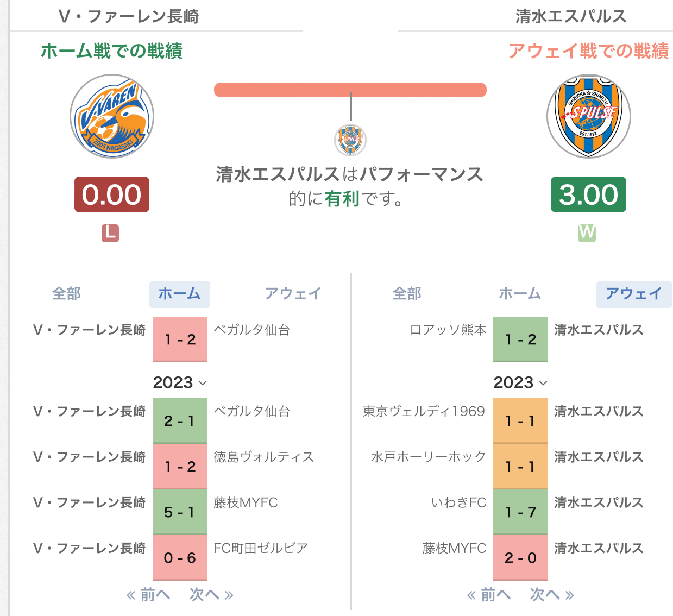Expand 2023 season dropdown on left

[180, 382]
